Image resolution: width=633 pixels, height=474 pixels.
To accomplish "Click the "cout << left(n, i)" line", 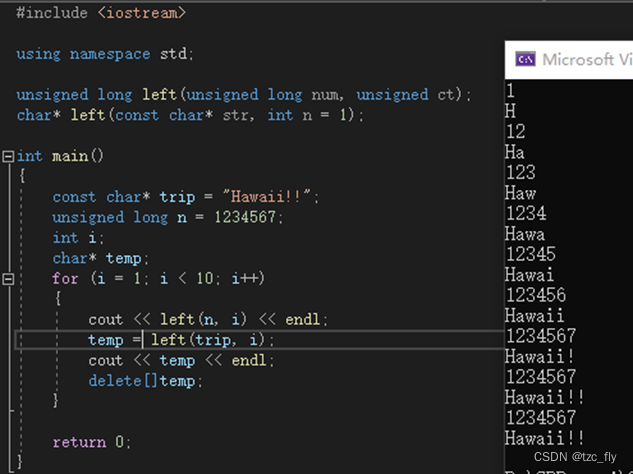I will click(208, 319).
